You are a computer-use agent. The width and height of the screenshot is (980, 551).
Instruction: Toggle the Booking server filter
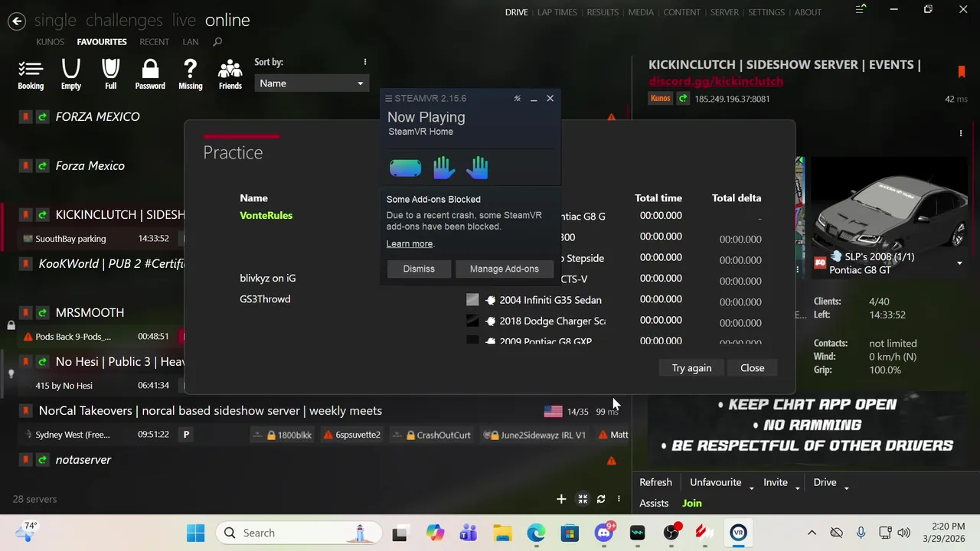coord(31,75)
